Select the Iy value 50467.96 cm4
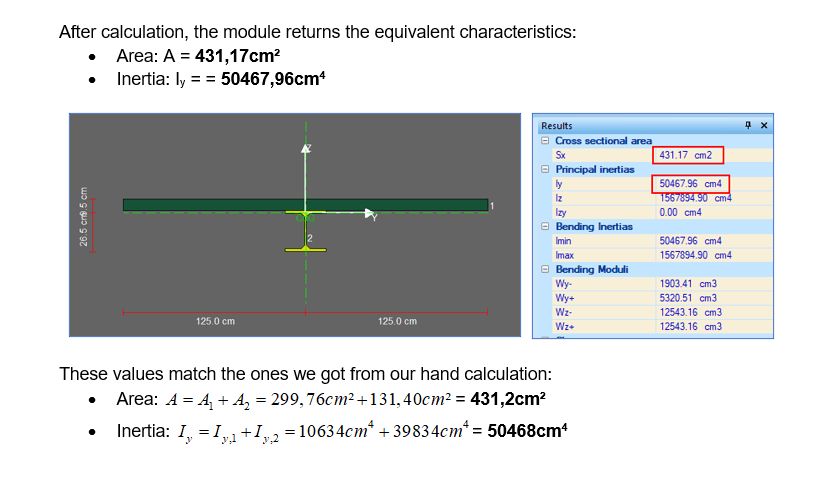The width and height of the screenshot is (834, 496). pos(691,184)
